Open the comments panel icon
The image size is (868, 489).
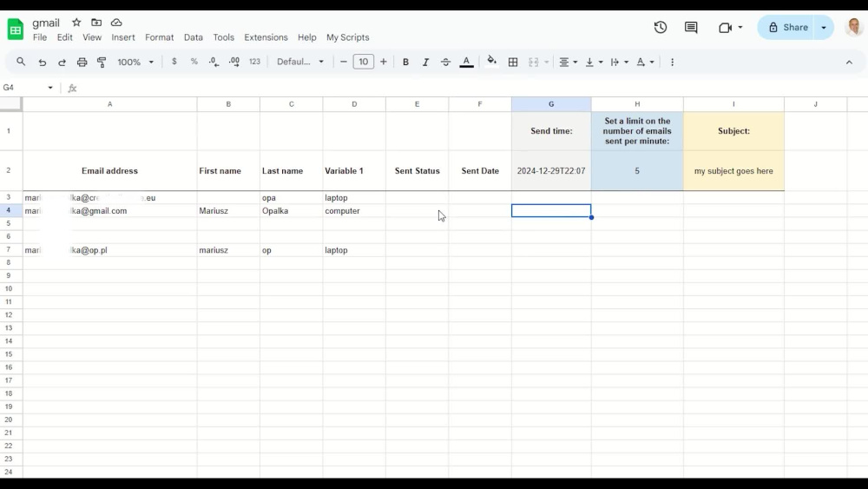691,27
